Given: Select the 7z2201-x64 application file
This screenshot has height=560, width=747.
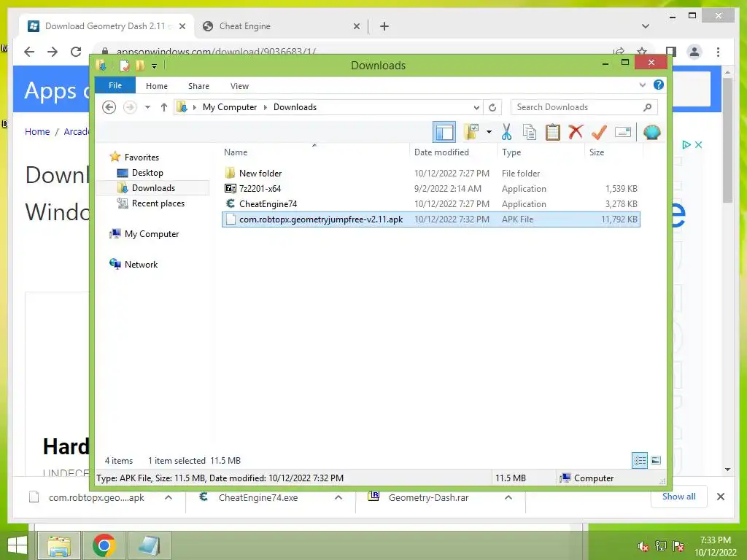Looking at the screenshot, I should tap(430, 189).
